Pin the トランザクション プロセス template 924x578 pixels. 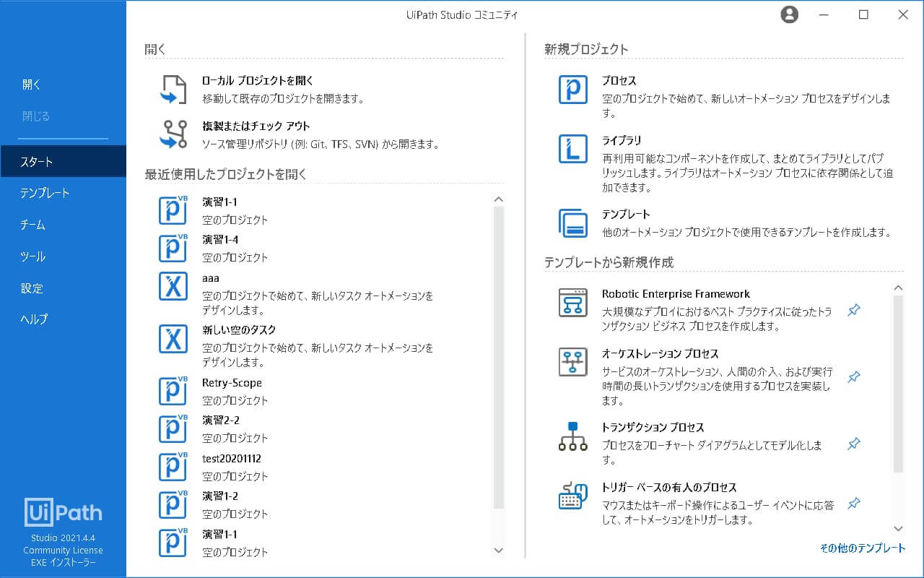point(854,444)
